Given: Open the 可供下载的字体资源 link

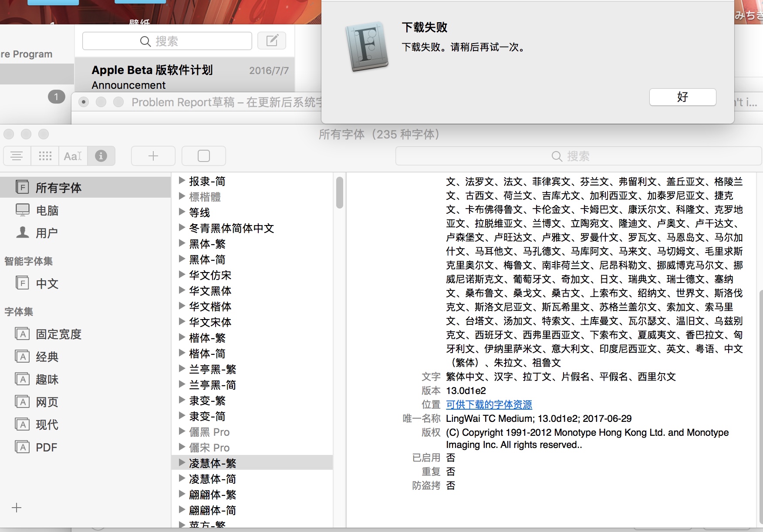Looking at the screenshot, I should (489, 404).
